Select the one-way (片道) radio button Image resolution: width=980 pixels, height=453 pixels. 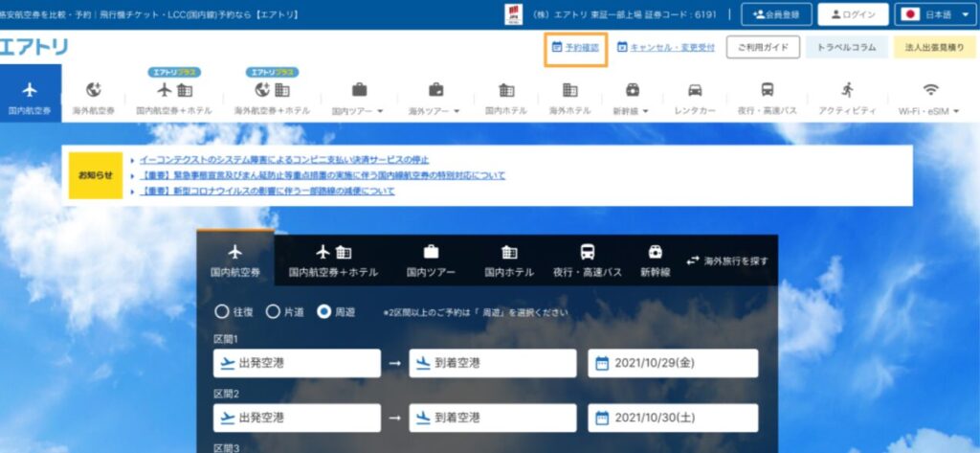pos(273,311)
